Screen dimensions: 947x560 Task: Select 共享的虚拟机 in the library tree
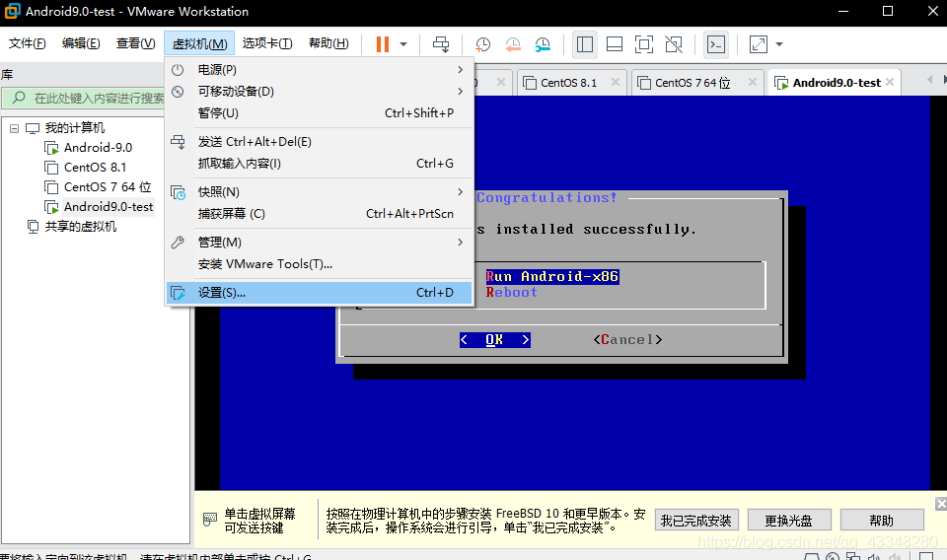tap(81, 227)
